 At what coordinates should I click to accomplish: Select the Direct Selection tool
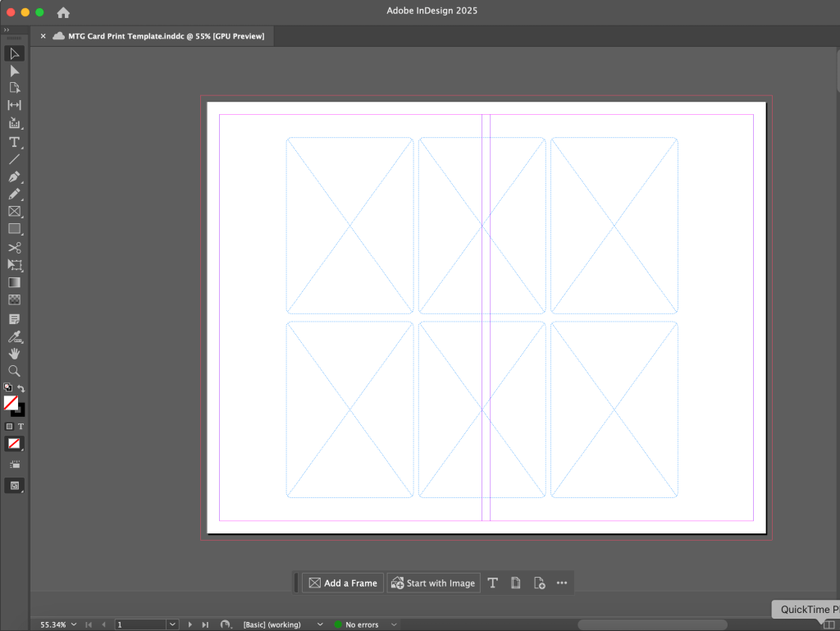point(14,71)
